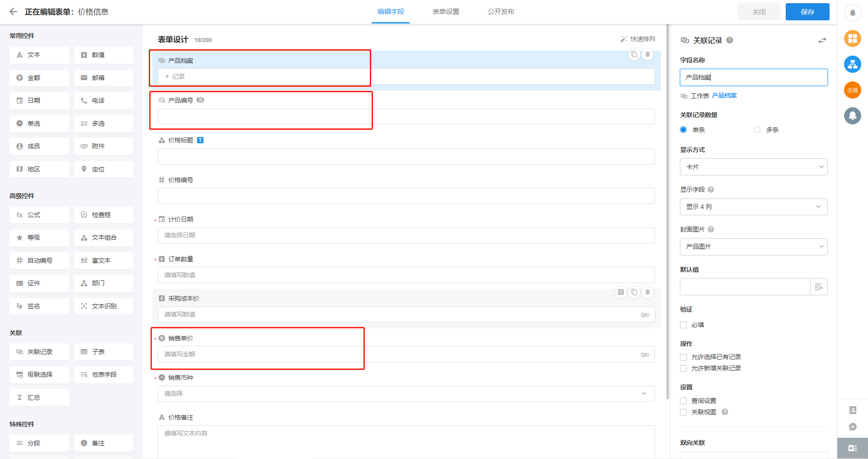Add a 子表 control
This screenshot has height=459, width=868.
104,352
